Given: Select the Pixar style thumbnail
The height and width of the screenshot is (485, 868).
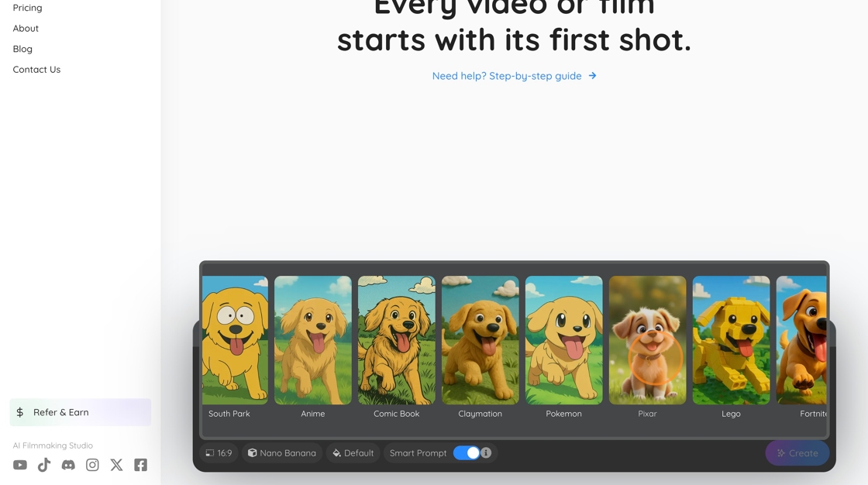Looking at the screenshot, I should click(648, 340).
